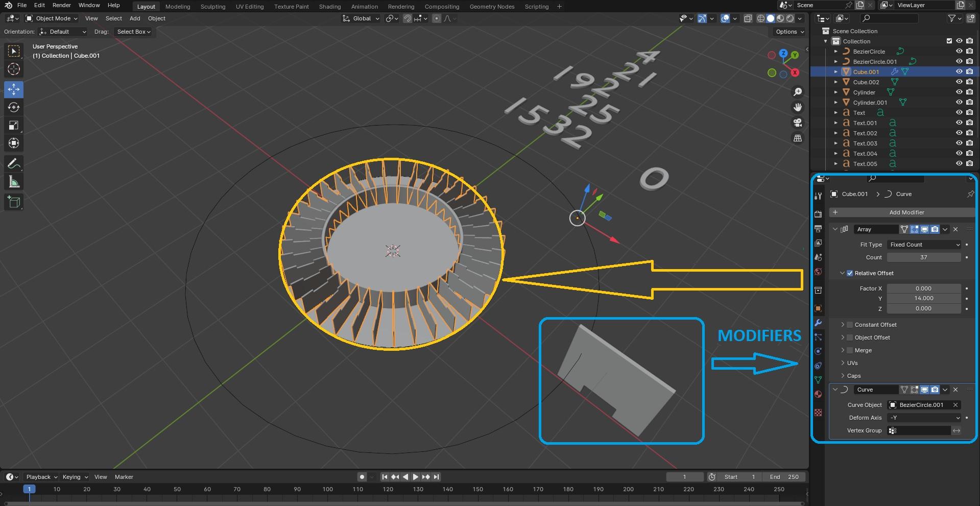Screen dimensions: 980x506
Task: Enable Constant Offset checkbox
Action: tap(850, 325)
